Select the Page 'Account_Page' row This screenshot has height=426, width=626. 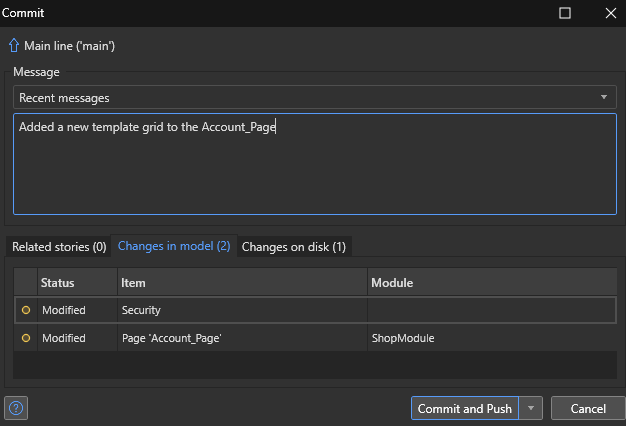coord(242,339)
